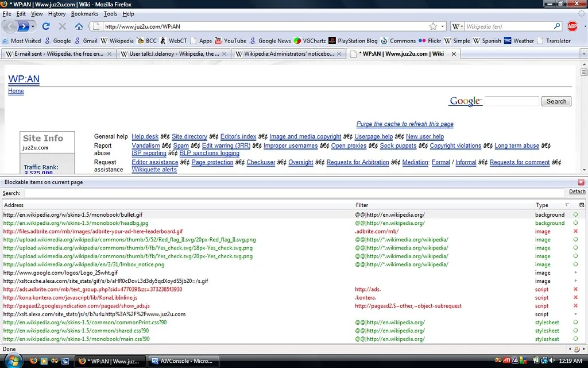This screenshot has width=588, height=368.
Task: Toggle filter state for Imbox_notice.png image
Action: (x=575, y=264)
